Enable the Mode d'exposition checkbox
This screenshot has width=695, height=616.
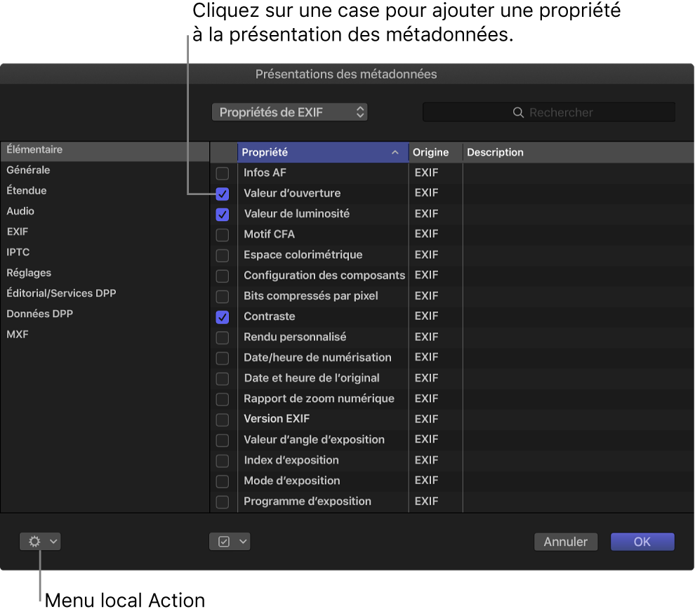[x=223, y=481]
